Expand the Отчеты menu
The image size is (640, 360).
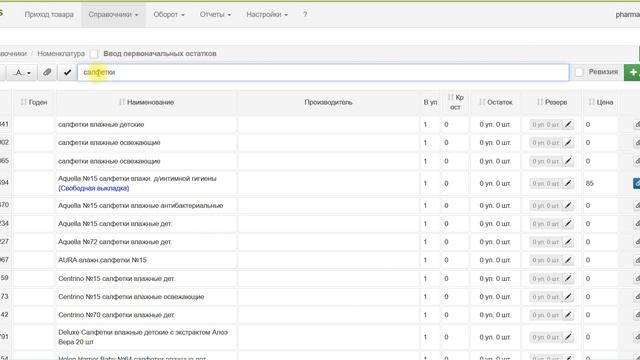click(x=215, y=15)
